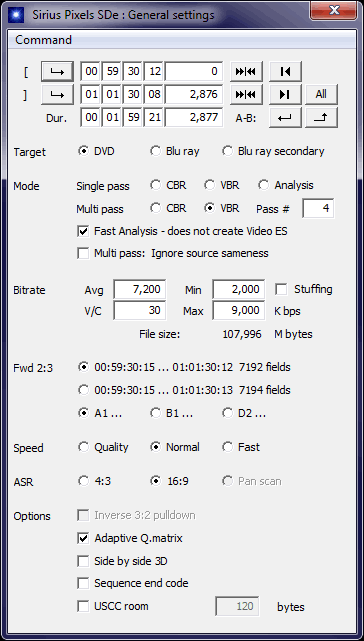Click the All button

click(x=321, y=94)
